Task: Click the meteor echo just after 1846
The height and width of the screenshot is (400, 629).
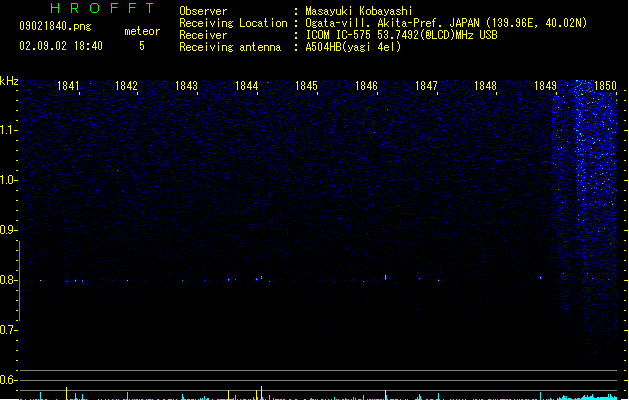Action: coord(386,277)
